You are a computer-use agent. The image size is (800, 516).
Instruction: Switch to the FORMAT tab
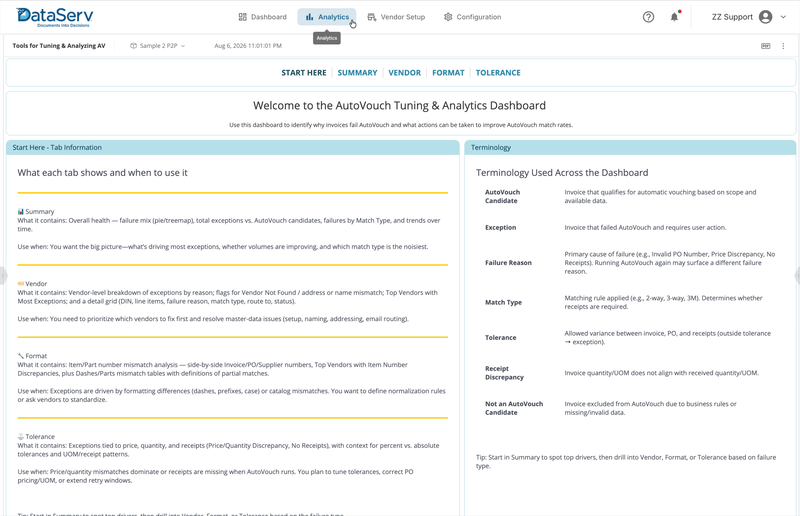pos(448,72)
